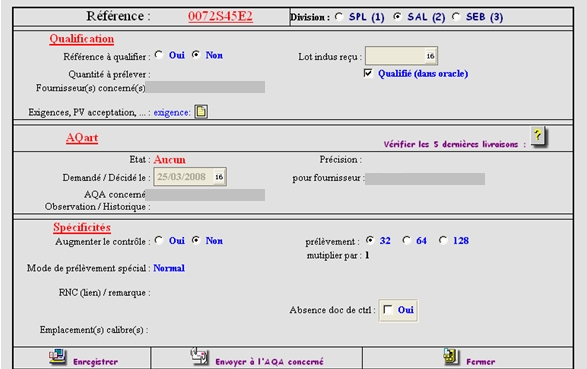Click the Qualification section heading
Image resolution: width=587 pixels, height=369 pixels.
click(82, 39)
